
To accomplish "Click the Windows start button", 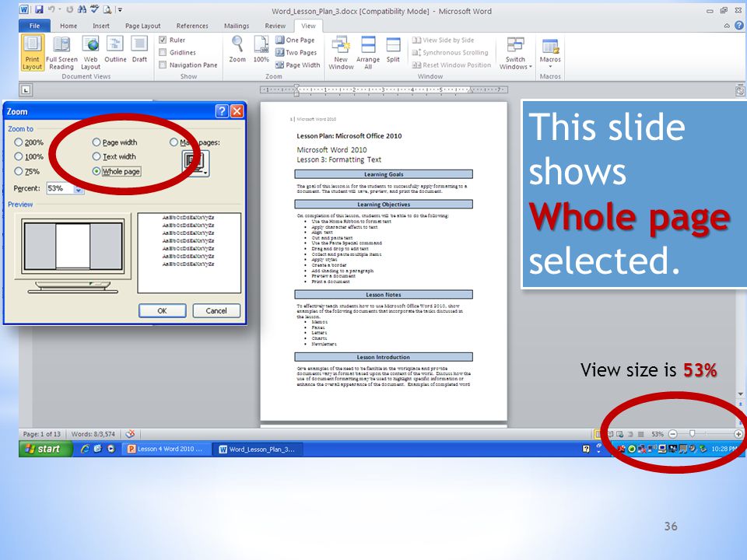I will click(x=46, y=449).
